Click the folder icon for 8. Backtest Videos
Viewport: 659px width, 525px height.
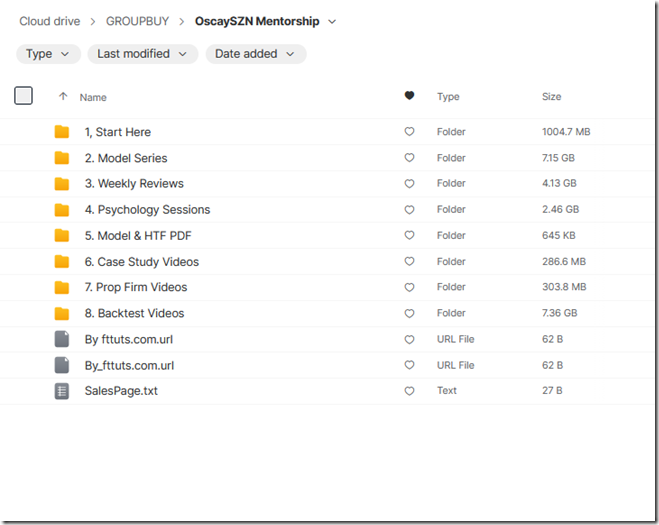[x=62, y=313]
